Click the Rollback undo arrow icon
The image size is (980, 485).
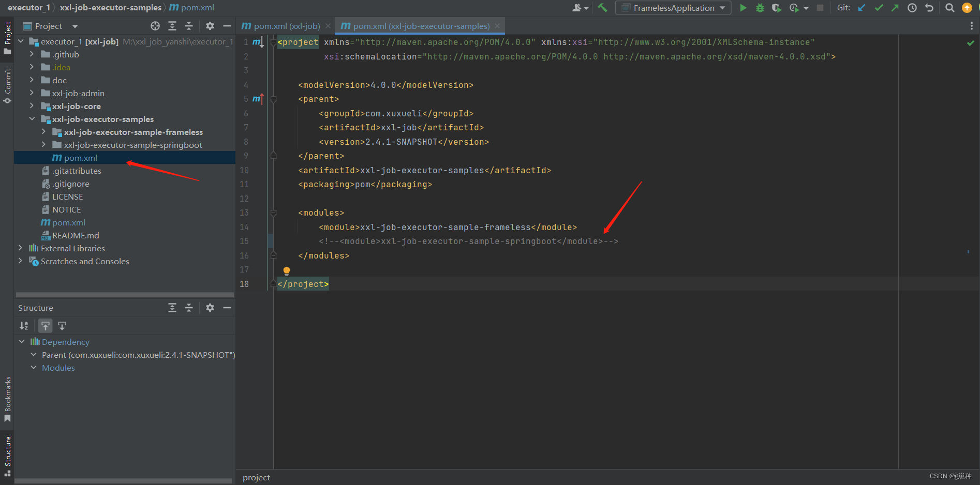tap(929, 8)
